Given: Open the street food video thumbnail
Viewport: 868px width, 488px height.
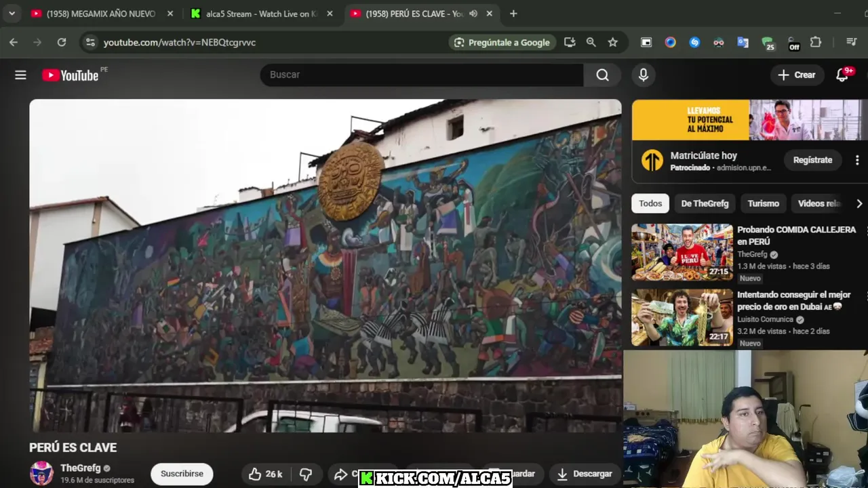Looking at the screenshot, I should (x=682, y=252).
